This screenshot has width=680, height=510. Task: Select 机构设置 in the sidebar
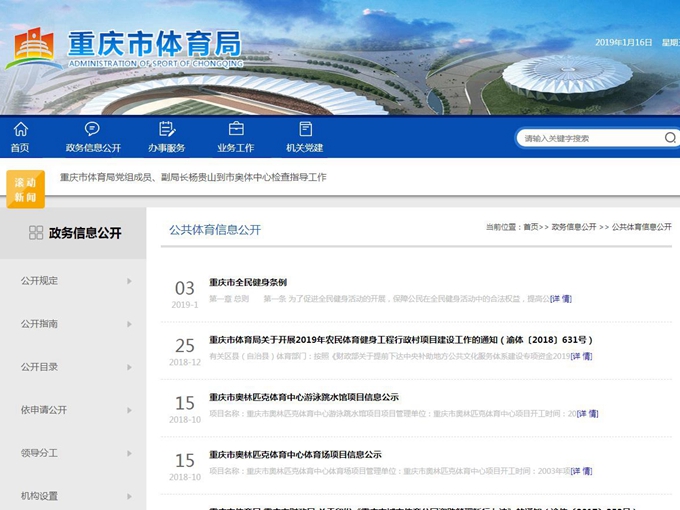tap(39, 496)
